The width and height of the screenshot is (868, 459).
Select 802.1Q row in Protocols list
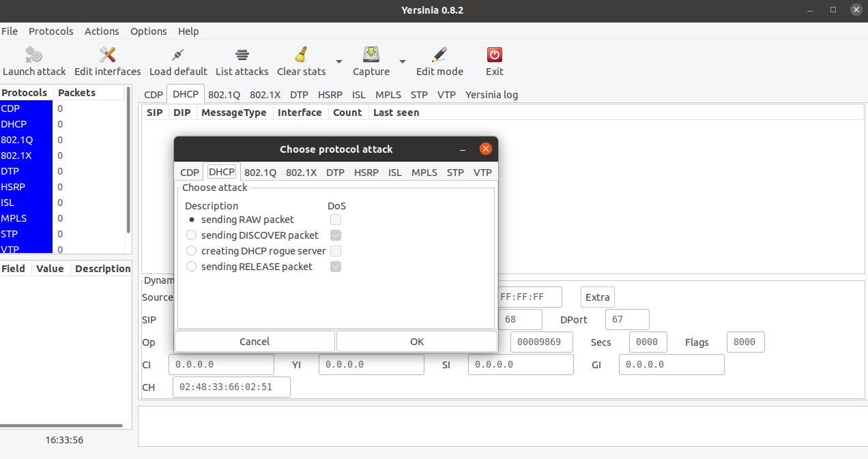tap(61, 140)
